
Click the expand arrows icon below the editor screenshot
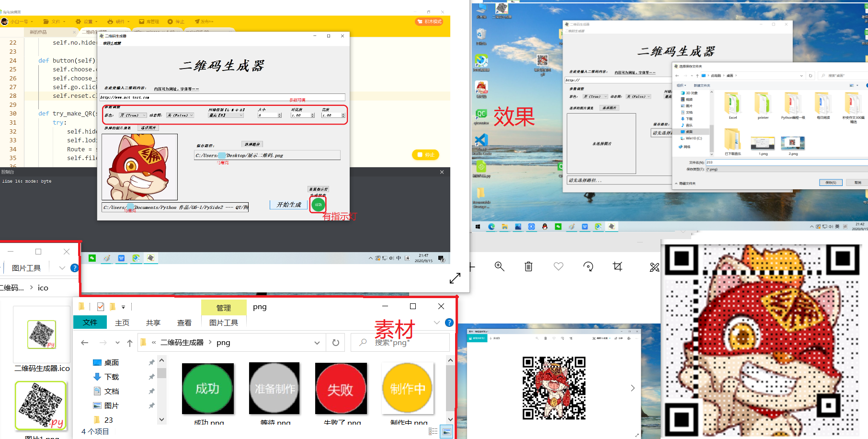tap(455, 278)
